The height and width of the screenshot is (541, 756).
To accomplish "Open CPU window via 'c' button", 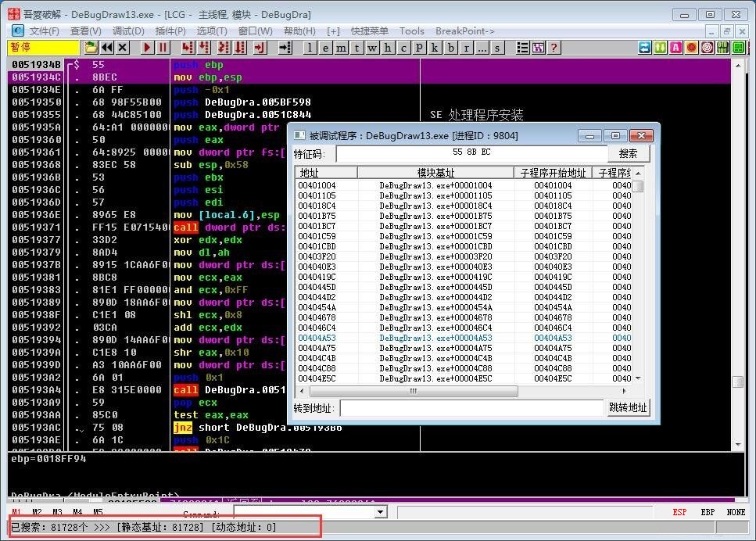I will coord(403,48).
